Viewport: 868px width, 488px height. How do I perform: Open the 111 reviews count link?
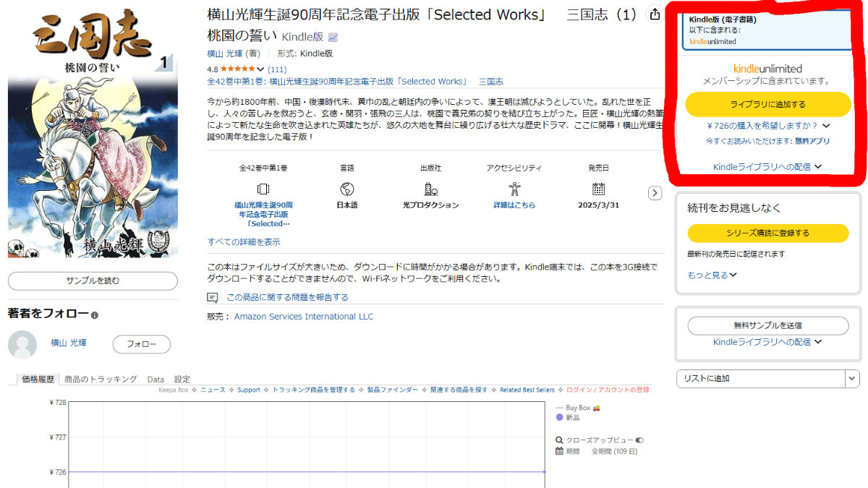[277, 69]
